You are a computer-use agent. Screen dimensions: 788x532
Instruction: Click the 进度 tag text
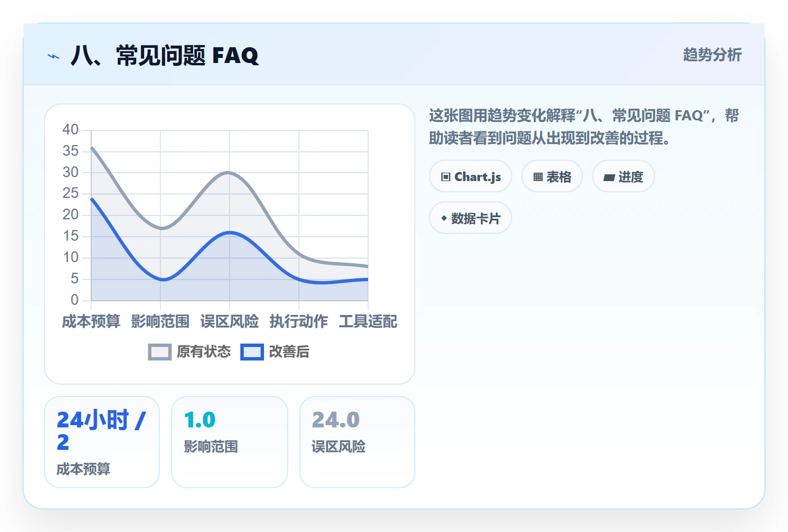point(631,177)
